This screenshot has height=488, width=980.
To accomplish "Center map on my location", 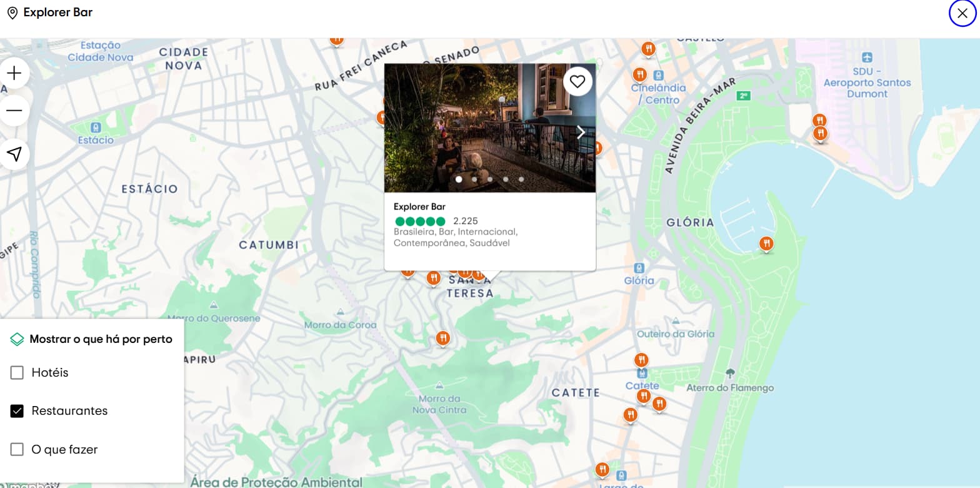I will (x=14, y=154).
